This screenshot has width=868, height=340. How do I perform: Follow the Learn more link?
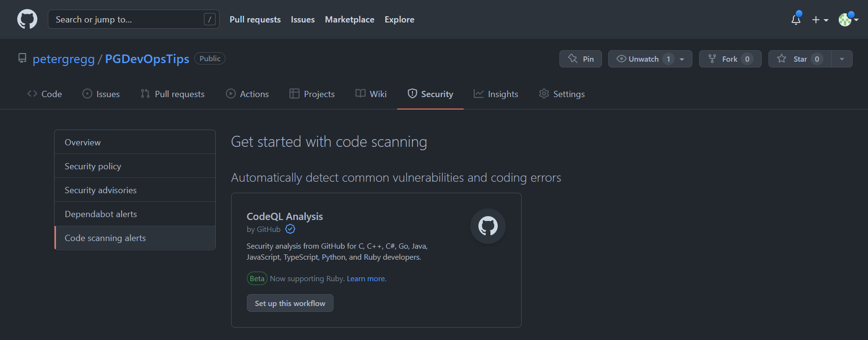[367, 279]
